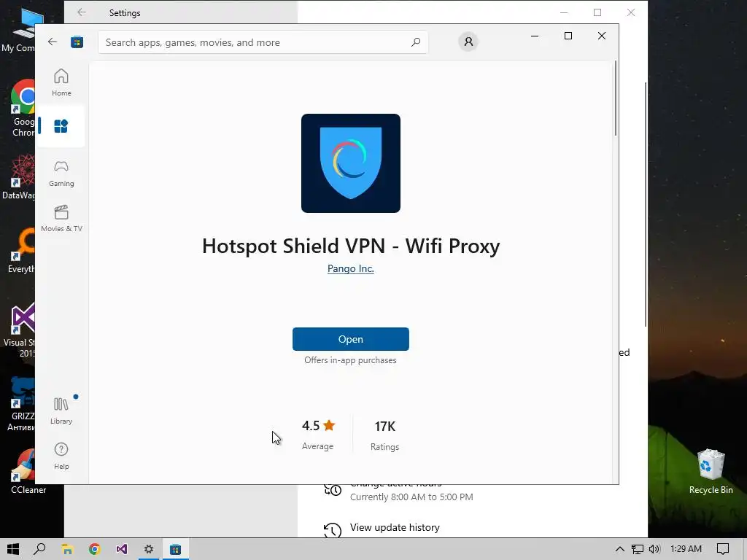Launch Chrome from the taskbar

tap(94, 549)
